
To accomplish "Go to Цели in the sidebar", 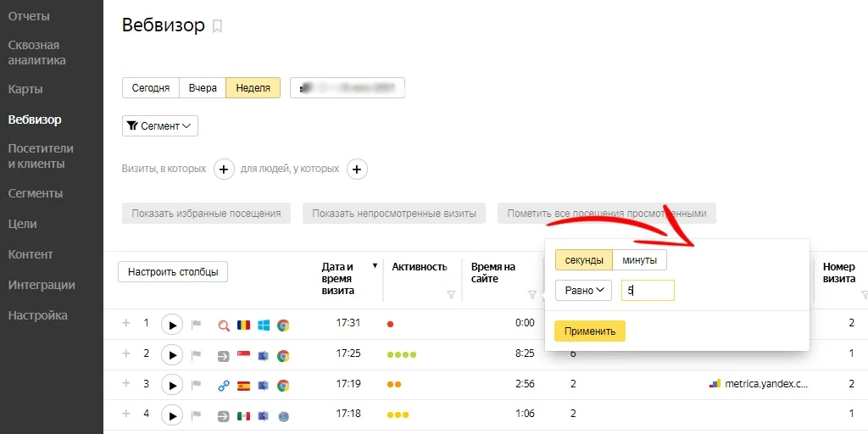I will pyautogui.click(x=22, y=224).
